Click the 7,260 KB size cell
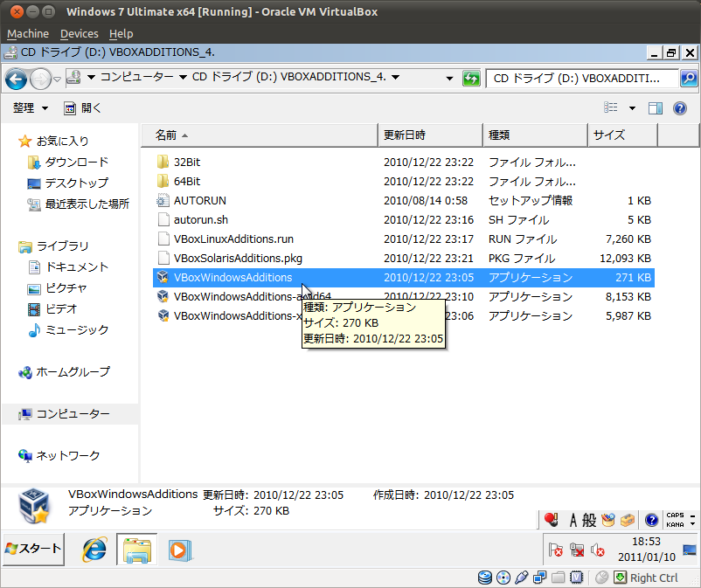 click(x=628, y=239)
